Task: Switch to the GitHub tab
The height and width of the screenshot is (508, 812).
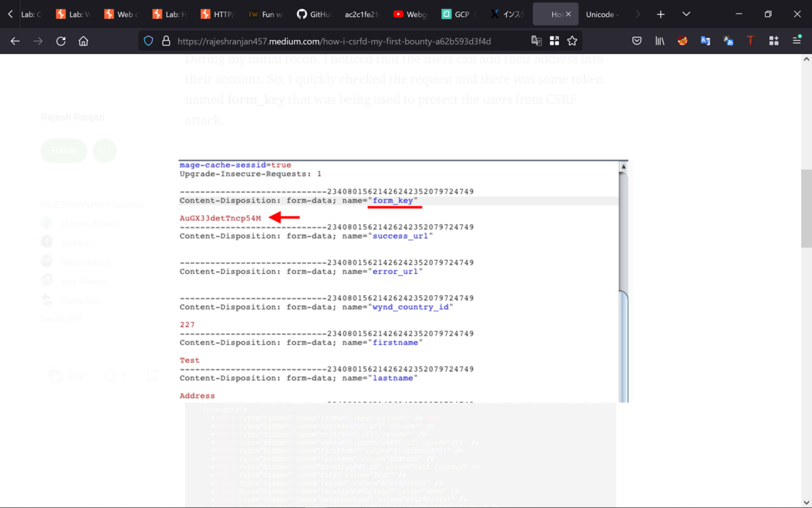Action: click(313, 14)
